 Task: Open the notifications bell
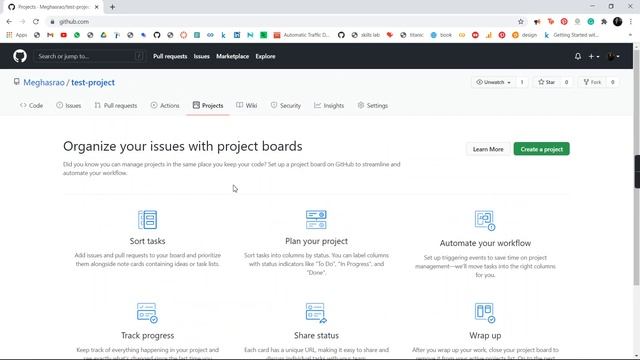pos(578,56)
